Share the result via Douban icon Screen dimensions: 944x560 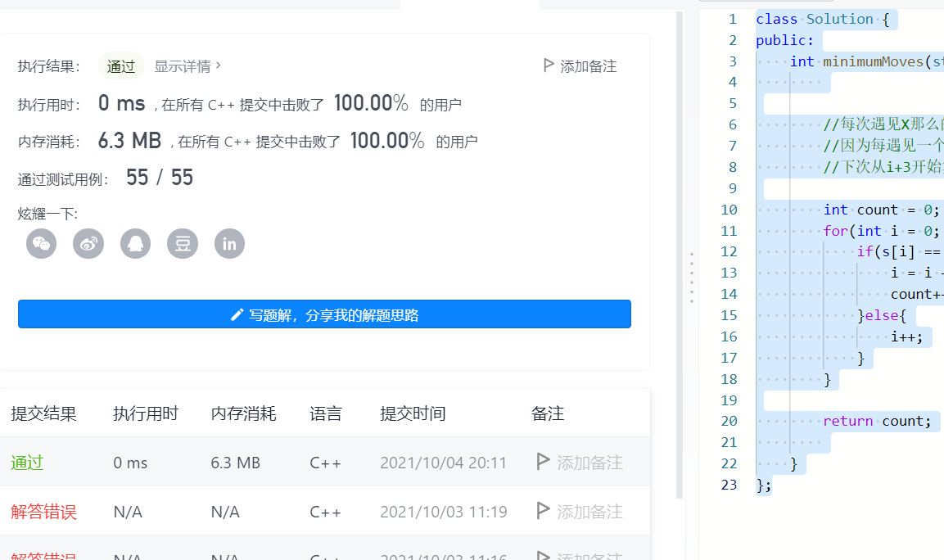[182, 243]
